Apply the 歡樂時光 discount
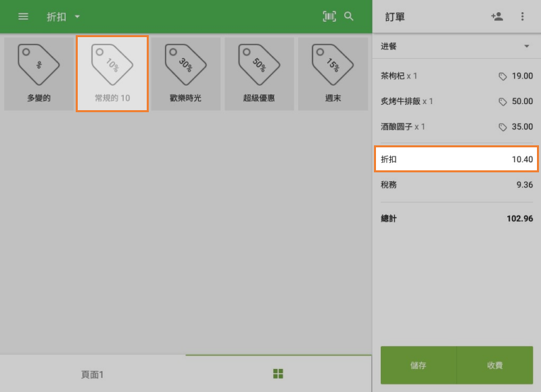This screenshot has height=392, width=541. click(185, 74)
